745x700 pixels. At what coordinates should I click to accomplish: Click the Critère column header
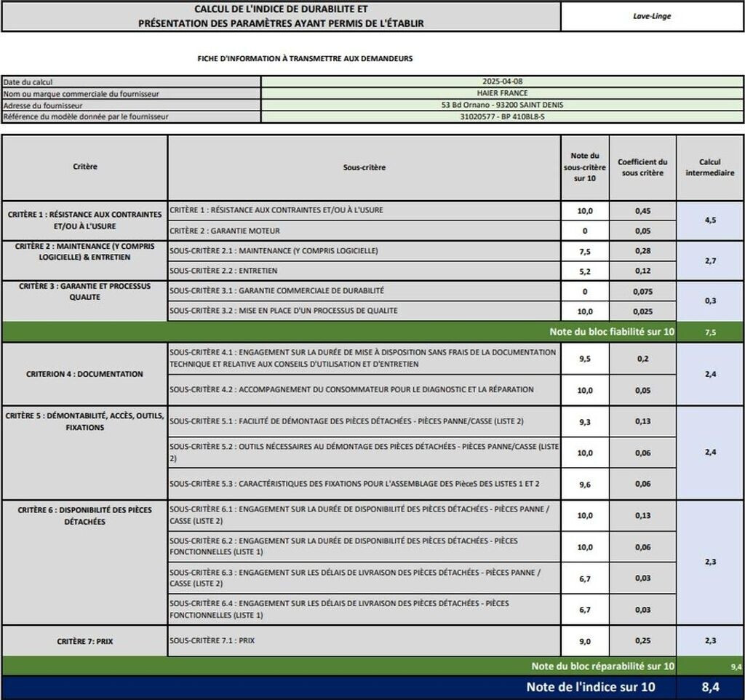tap(84, 167)
